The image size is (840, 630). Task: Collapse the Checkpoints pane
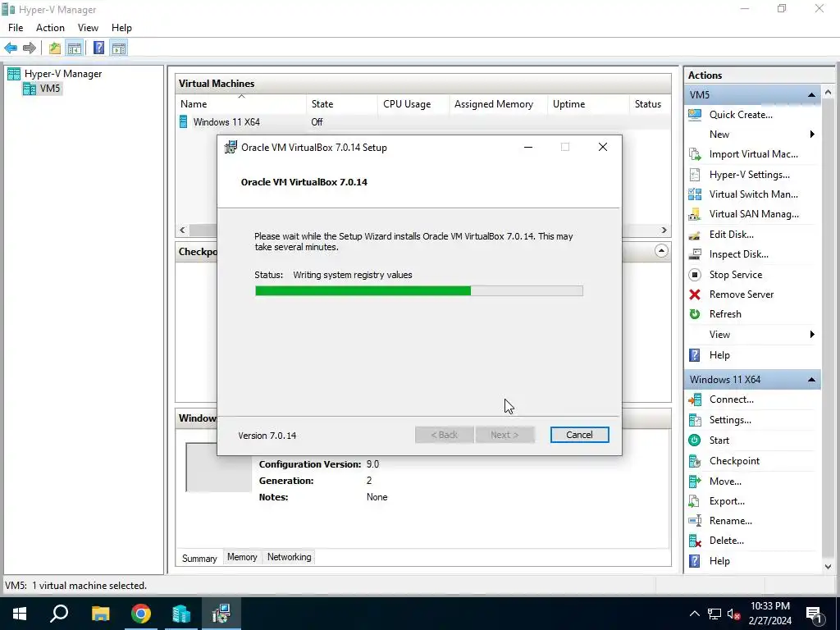coord(661,251)
